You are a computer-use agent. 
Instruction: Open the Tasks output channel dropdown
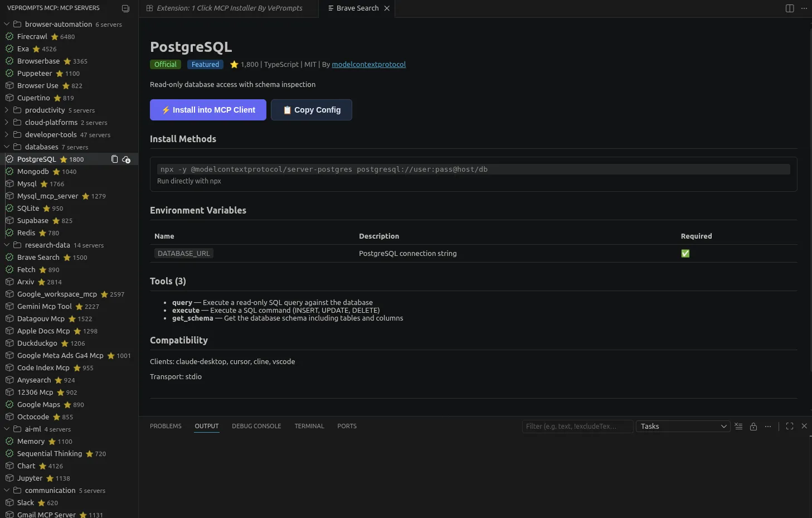[683, 427]
